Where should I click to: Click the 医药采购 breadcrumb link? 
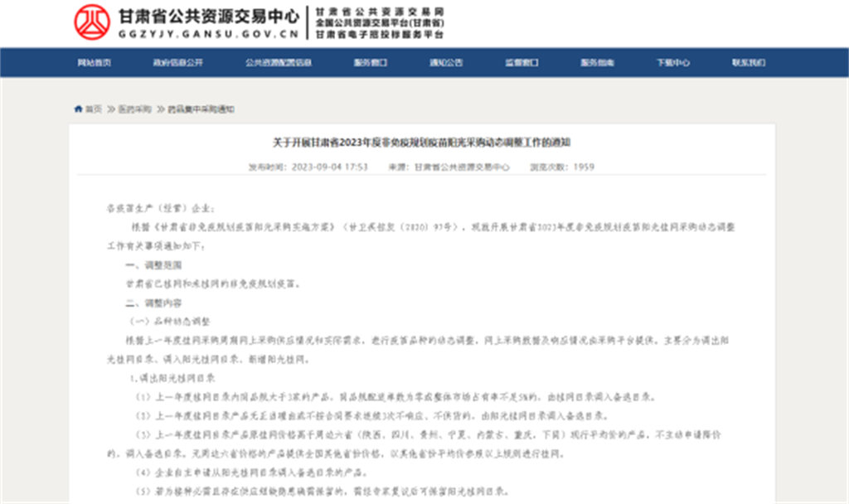[x=135, y=109]
